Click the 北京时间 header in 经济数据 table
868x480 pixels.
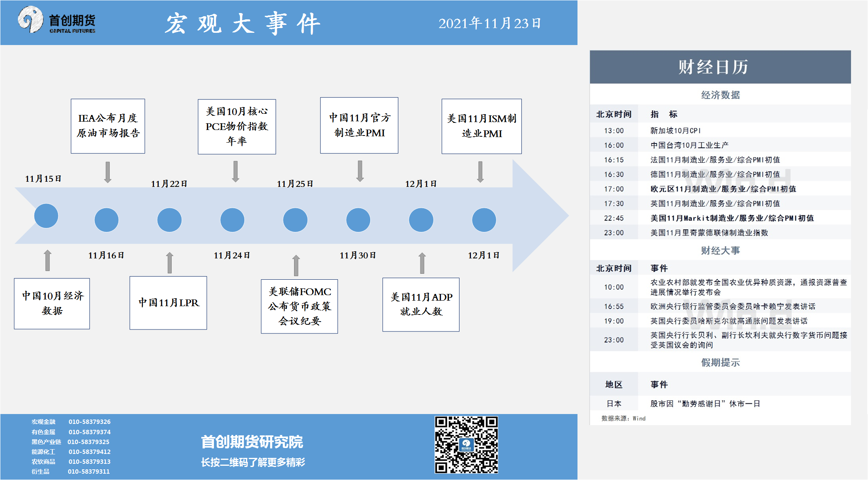[x=614, y=114]
